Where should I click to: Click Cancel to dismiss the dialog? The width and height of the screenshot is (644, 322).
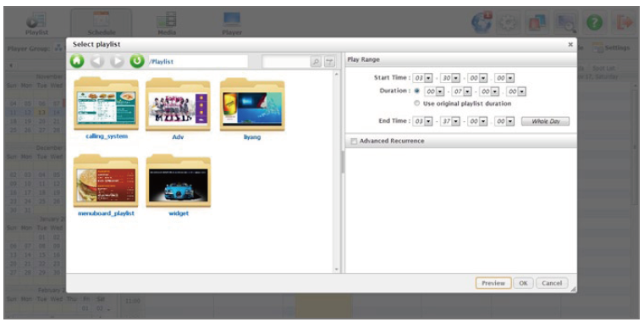point(552,283)
